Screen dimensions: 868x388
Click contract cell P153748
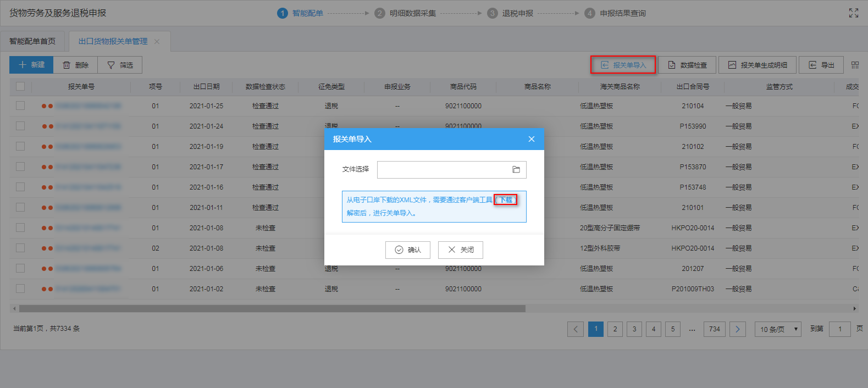pos(693,187)
